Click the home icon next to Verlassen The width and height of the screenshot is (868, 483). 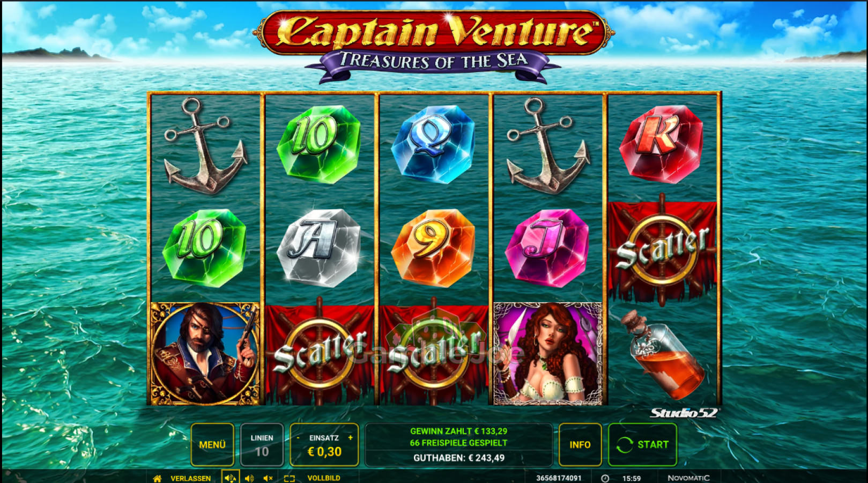(x=157, y=478)
